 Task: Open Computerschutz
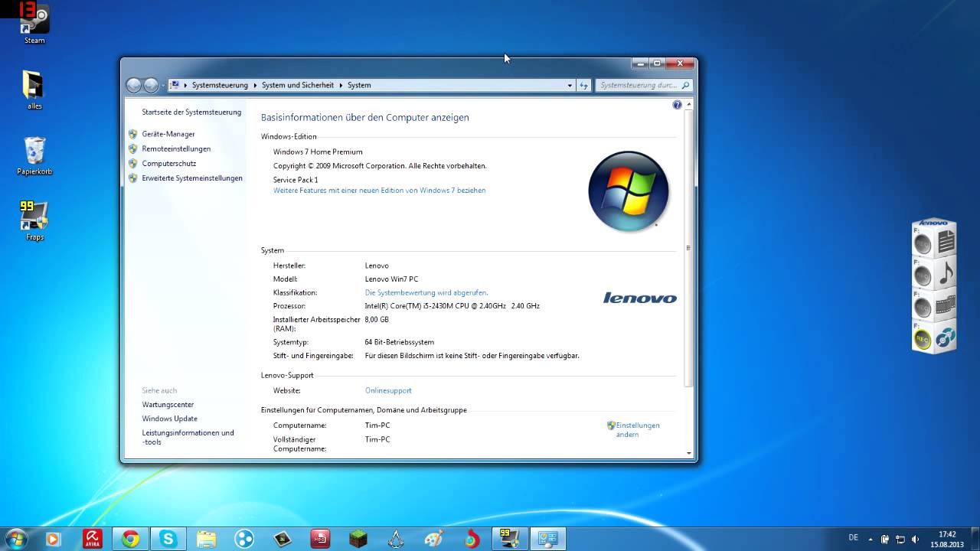(169, 163)
